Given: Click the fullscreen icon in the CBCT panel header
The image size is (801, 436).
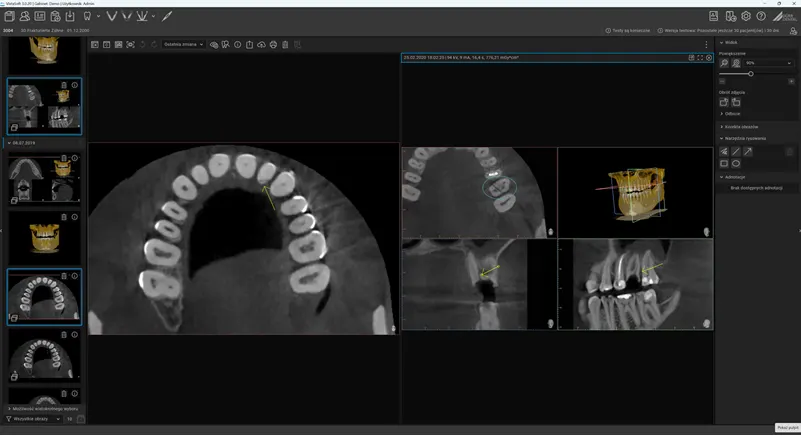Looking at the screenshot, I should (x=700, y=58).
